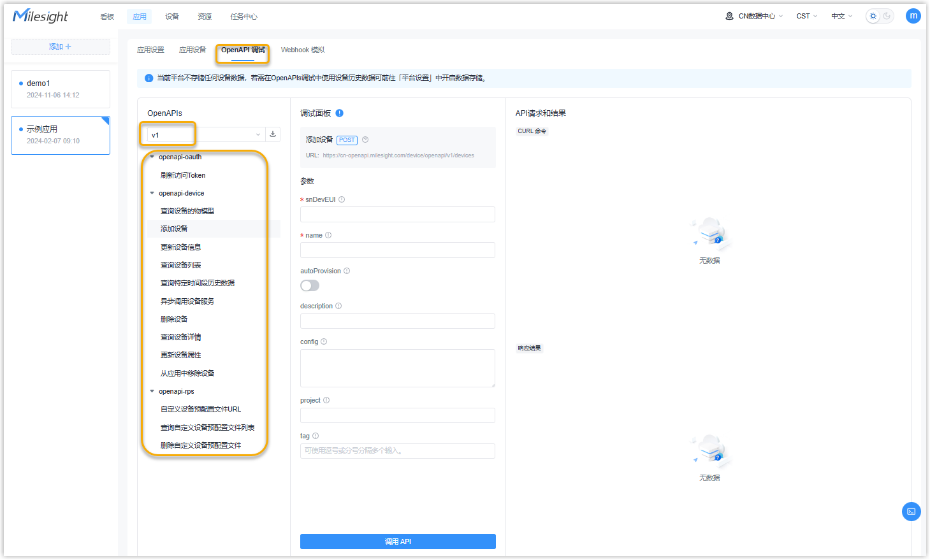Image resolution: width=930 pixels, height=560 pixels.
Task: Switch to dark mode with moon icon
Action: pyautogui.click(x=887, y=16)
